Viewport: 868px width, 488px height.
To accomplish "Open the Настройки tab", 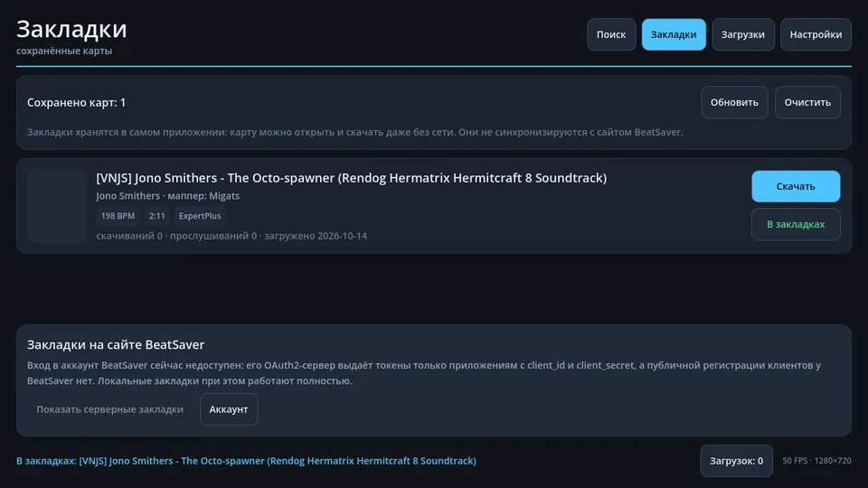I will (x=816, y=34).
